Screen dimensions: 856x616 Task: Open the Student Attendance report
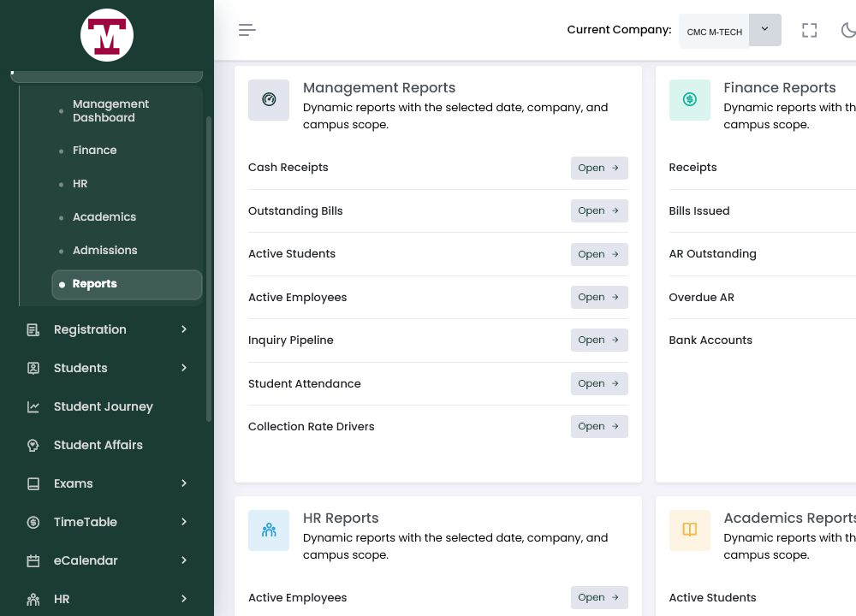599,383
